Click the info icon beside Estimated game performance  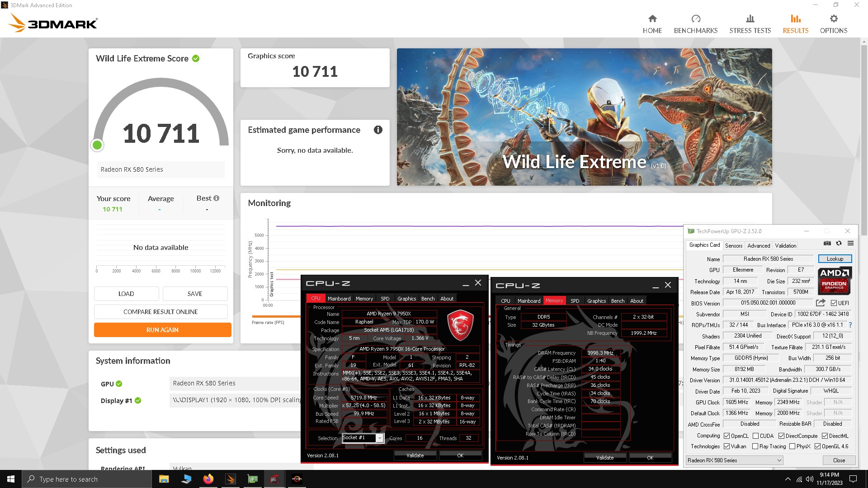coord(378,130)
